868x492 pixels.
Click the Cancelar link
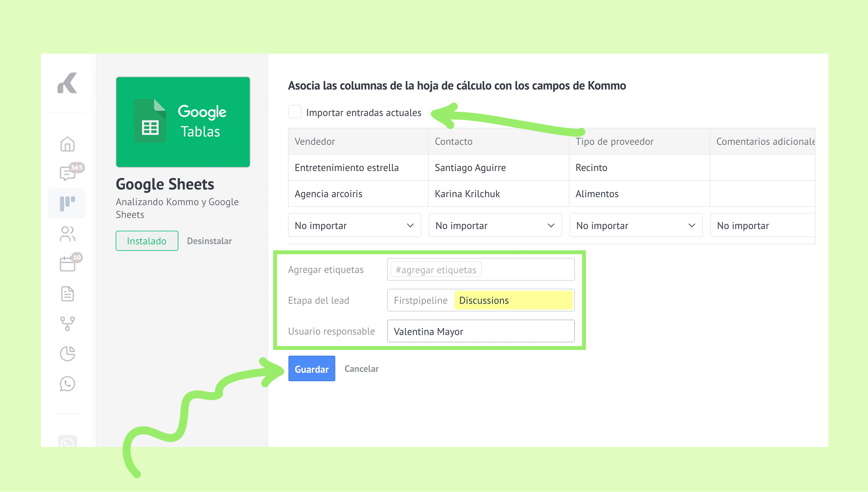(361, 369)
